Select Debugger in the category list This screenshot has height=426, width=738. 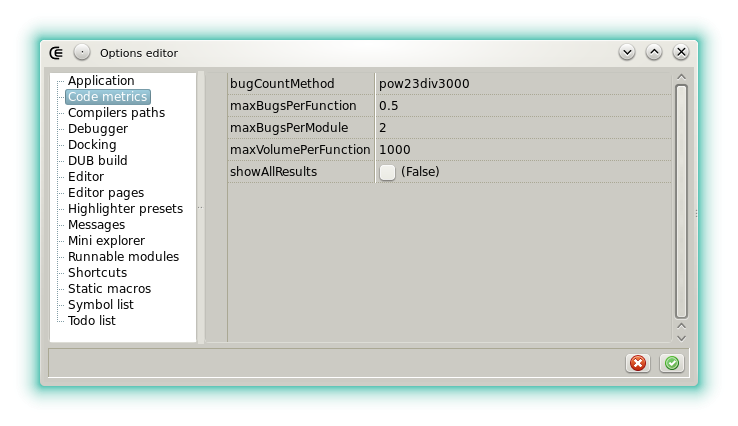(97, 129)
